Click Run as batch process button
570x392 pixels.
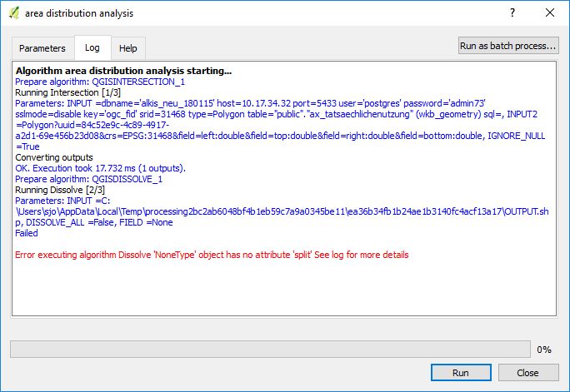coord(507,46)
